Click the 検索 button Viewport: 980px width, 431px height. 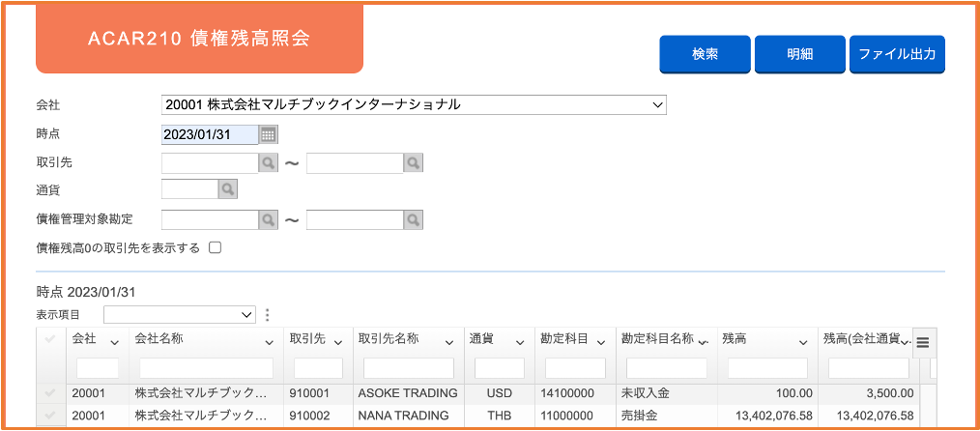[x=705, y=54]
